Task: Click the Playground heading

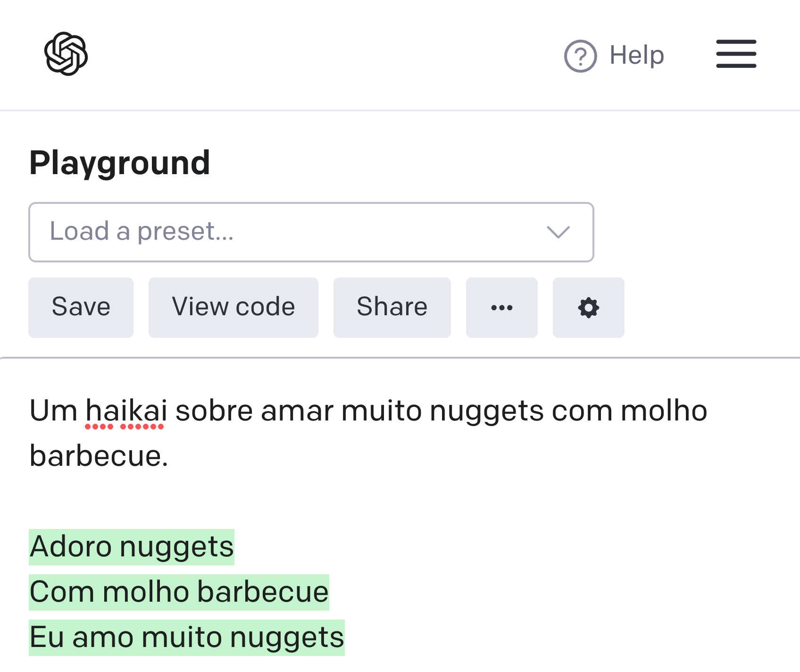Action: pyautogui.click(x=120, y=163)
